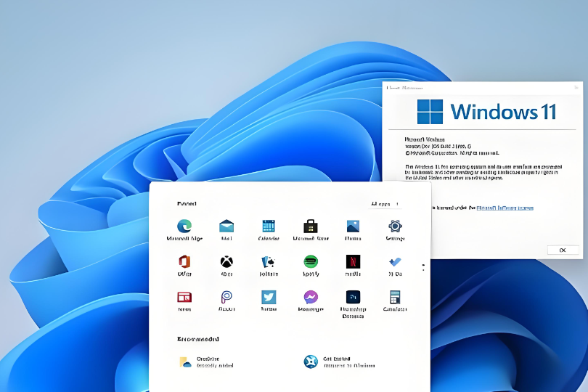Open the recommended OneDrive item
This screenshot has width=588, height=392.
point(206,362)
